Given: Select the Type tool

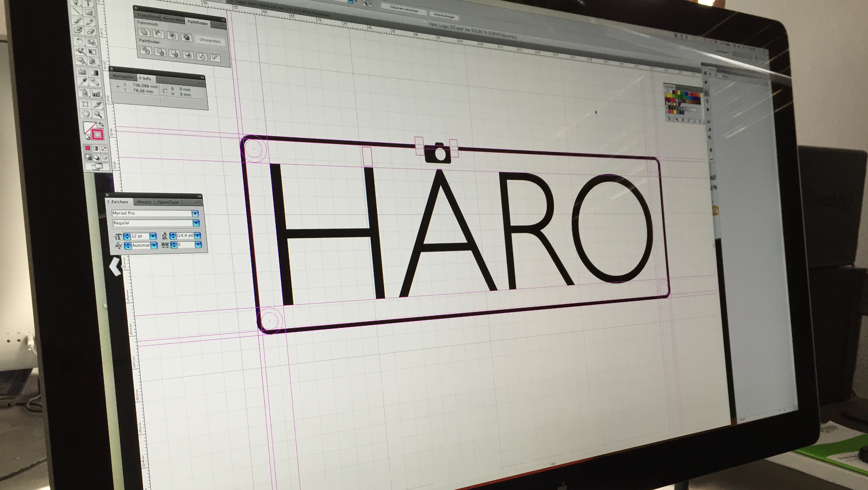Looking at the screenshot, I should click(88, 3).
